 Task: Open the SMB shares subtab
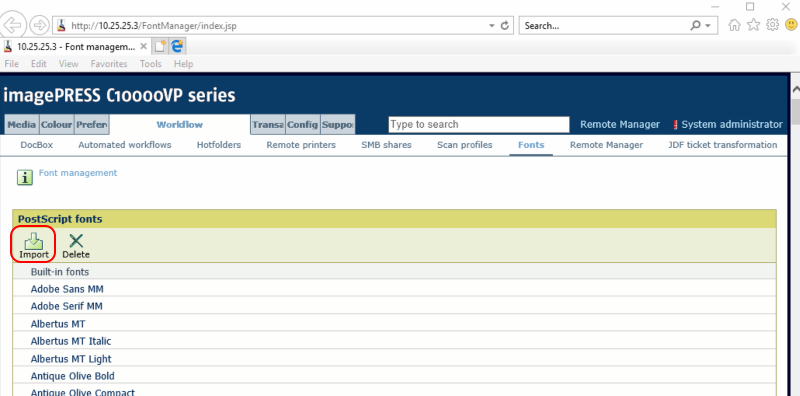[x=386, y=145]
